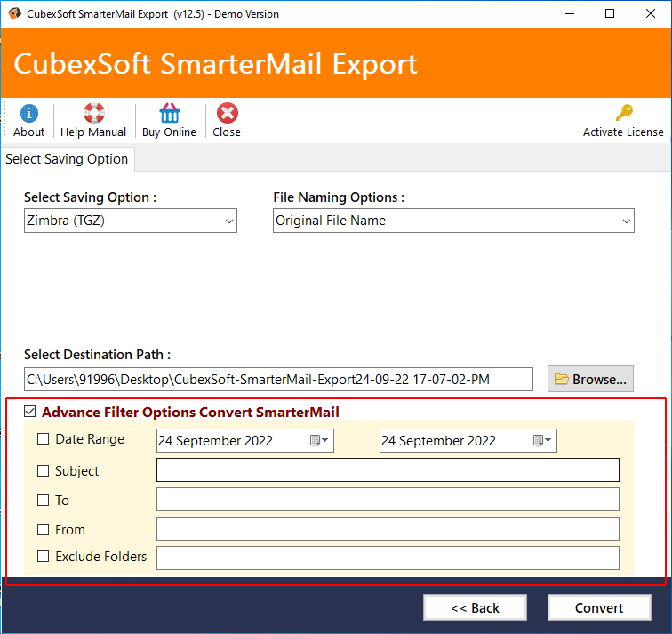
Task: Start conversion with Convert button
Action: (599, 607)
